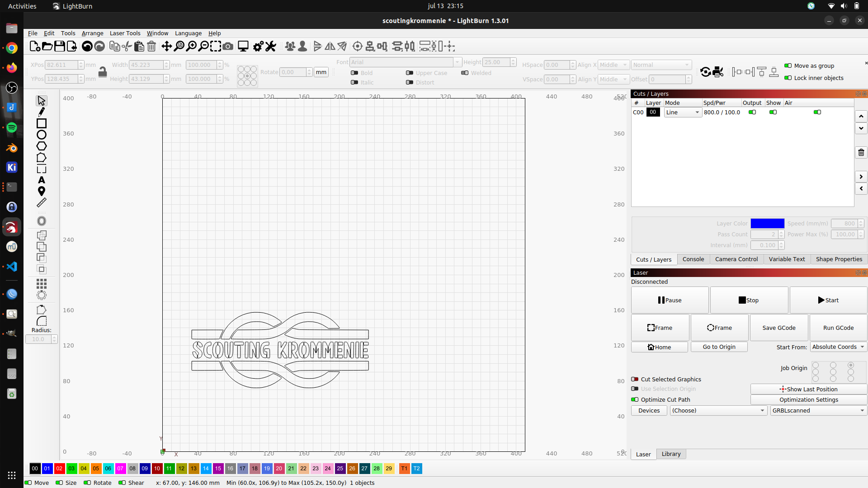Select the Polygon drawing tool
Screen dimensions: 868x488
point(42,146)
